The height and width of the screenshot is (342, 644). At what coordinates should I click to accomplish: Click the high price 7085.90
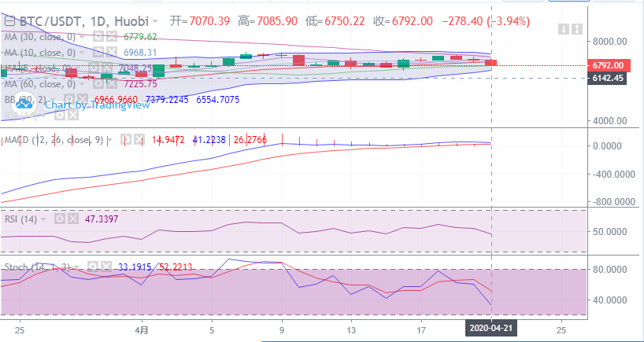(277, 21)
